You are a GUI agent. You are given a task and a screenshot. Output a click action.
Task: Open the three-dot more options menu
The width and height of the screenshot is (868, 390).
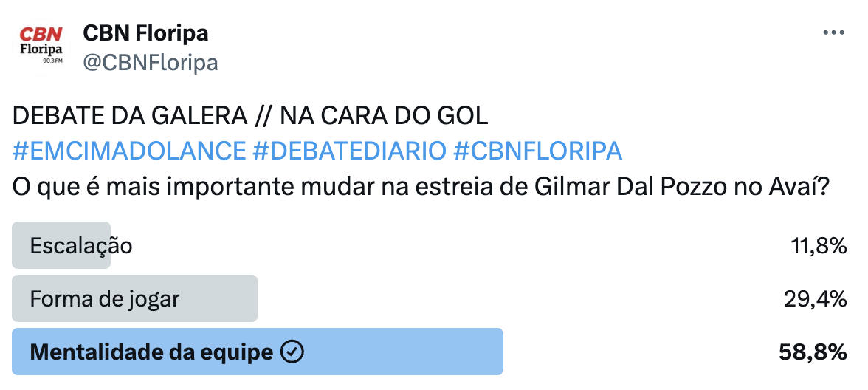(x=833, y=33)
